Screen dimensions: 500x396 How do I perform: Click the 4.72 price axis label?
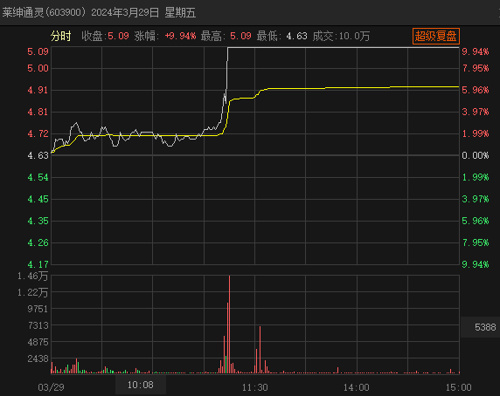(x=38, y=134)
